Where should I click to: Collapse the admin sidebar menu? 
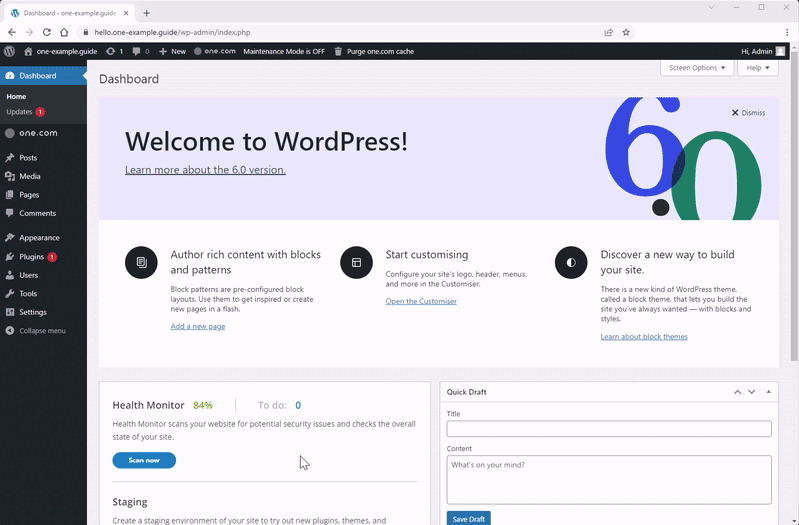[x=42, y=331]
